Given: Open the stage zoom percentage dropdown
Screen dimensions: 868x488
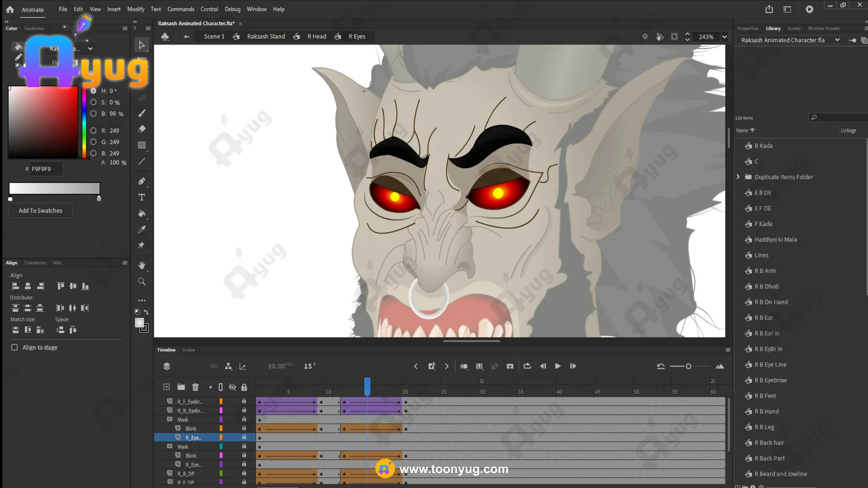Looking at the screenshot, I should [725, 37].
